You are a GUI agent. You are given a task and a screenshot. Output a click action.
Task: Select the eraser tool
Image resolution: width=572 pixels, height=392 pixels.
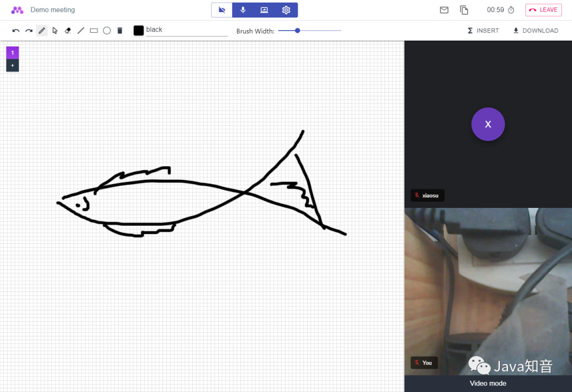[68, 31]
